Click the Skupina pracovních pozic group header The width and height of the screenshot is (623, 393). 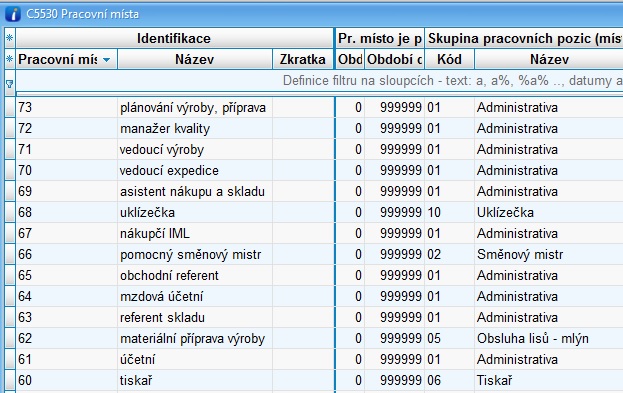coord(524,38)
